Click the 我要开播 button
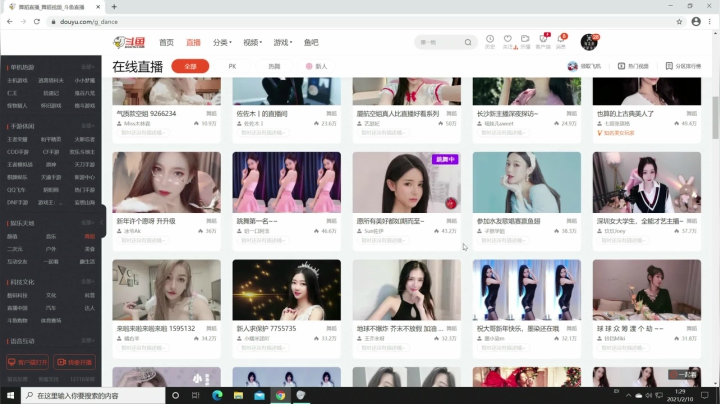 tap(74, 362)
